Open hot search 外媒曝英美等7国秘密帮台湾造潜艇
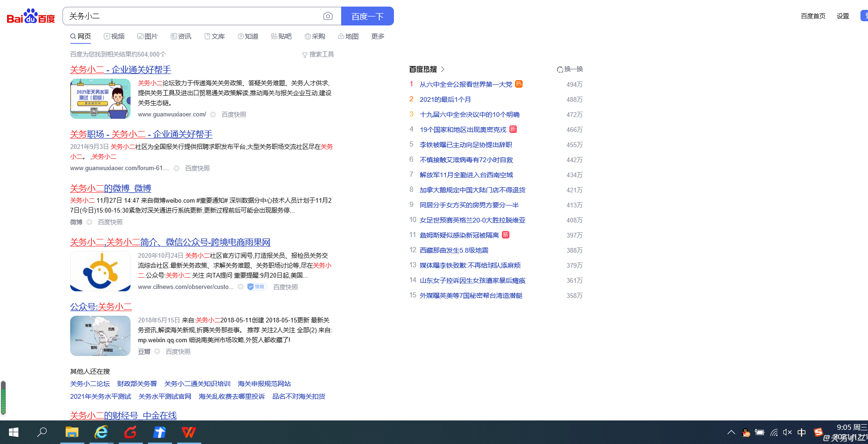The width and height of the screenshot is (868, 444). coord(471,296)
